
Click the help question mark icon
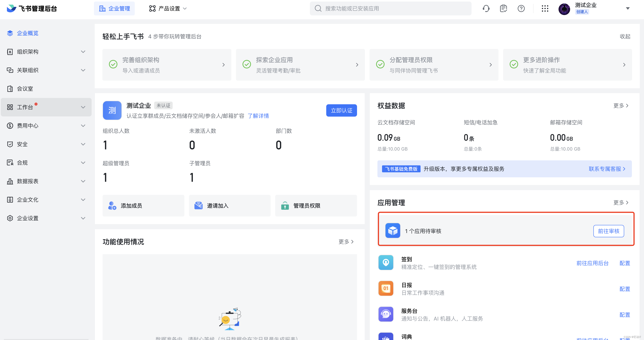(521, 8)
